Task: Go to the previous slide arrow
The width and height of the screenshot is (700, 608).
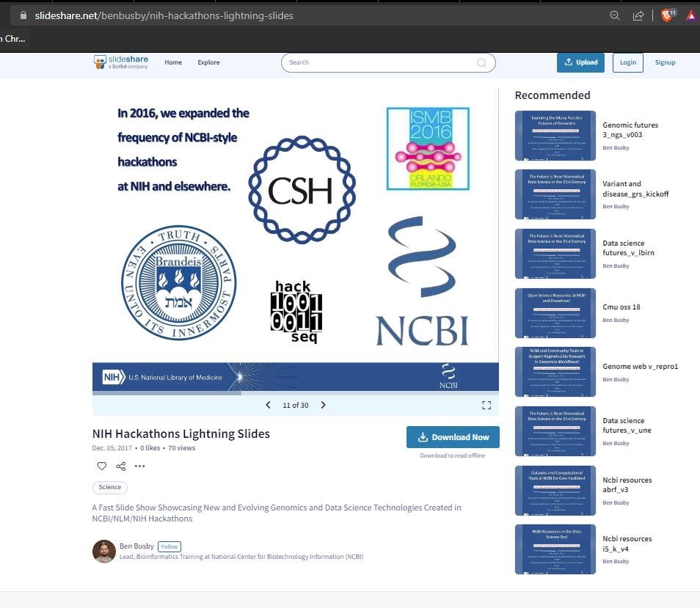Action: (x=268, y=405)
